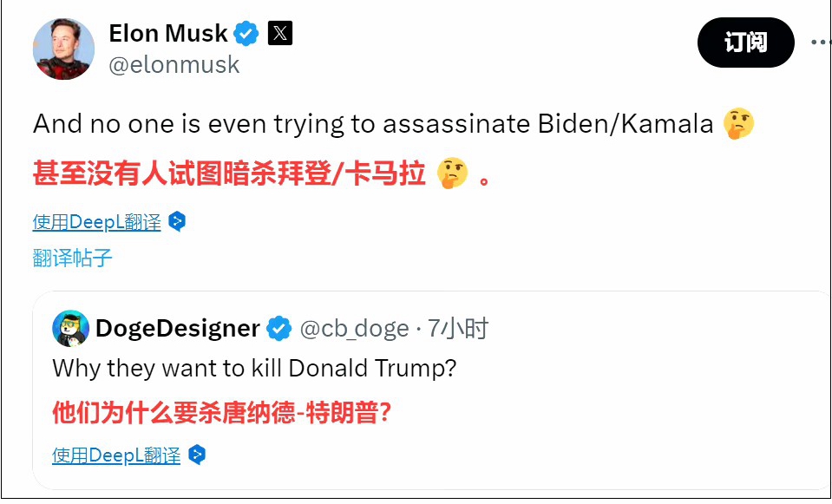Click Elon Musk's profile avatar
The width and height of the screenshot is (832, 504).
(x=63, y=49)
